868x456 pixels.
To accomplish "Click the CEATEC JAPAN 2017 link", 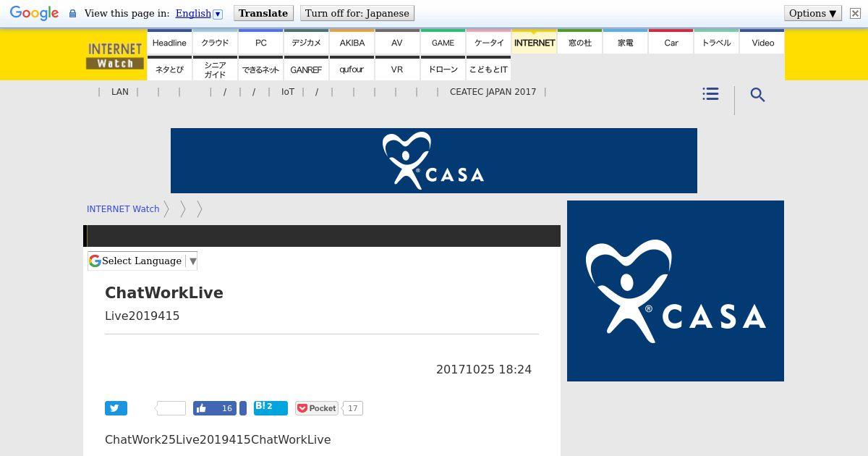I will point(493,92).
